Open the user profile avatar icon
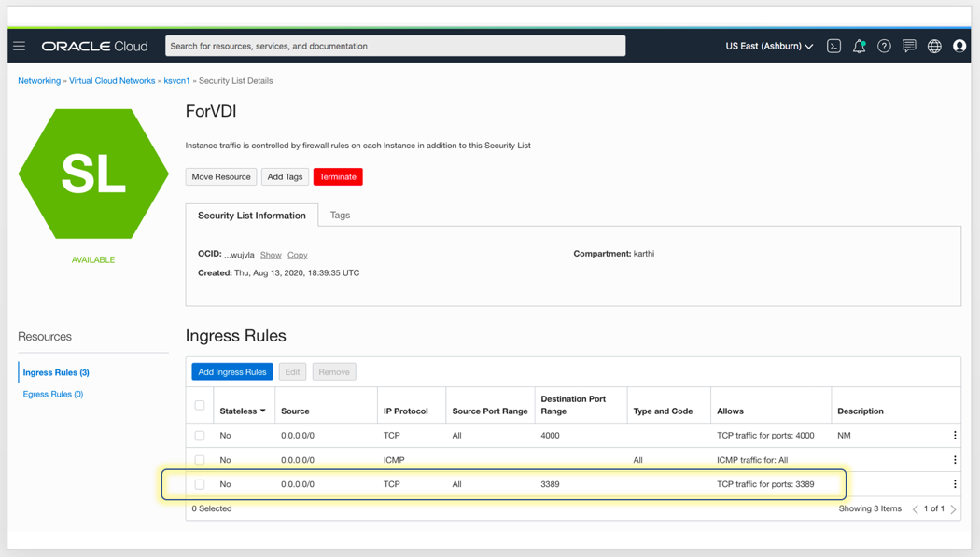This screenshot has height=557, width=980. tap(959, 46)
